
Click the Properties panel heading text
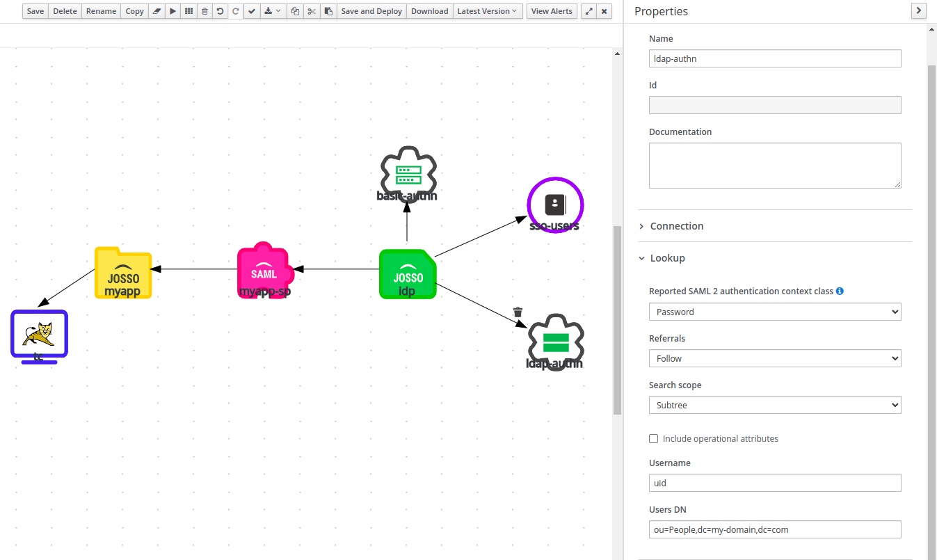pos(661,11)
